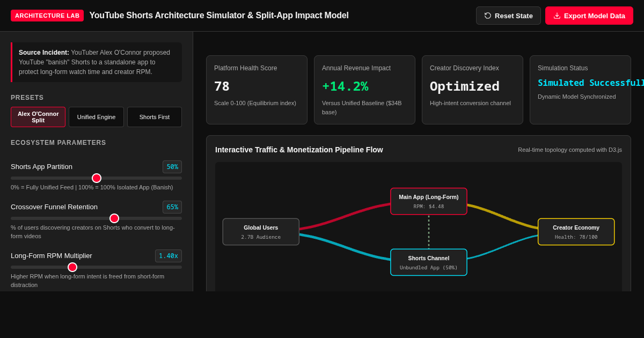Image resolution: width=644 pixels, height=338 pixels.
Task: Adjust the Shorts App Partition slider handle
Action: (97, 178)
